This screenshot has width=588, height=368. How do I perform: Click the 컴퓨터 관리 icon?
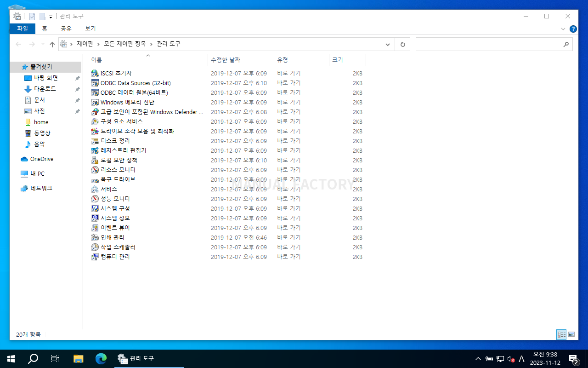(95, 257)
